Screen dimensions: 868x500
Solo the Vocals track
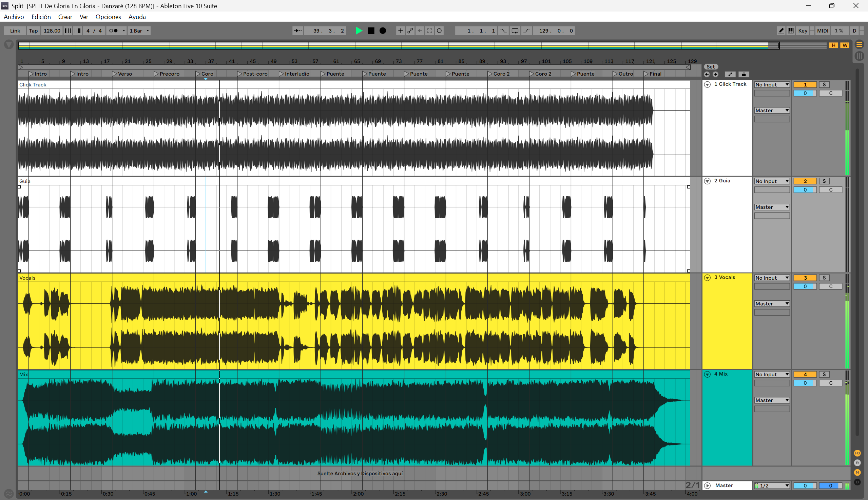point(824,278)
